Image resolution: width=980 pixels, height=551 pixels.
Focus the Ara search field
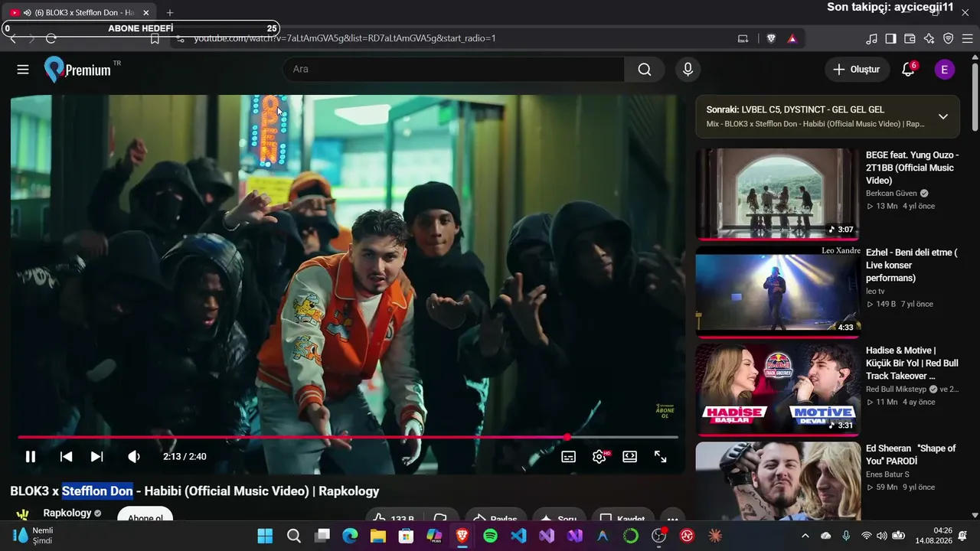454,70
